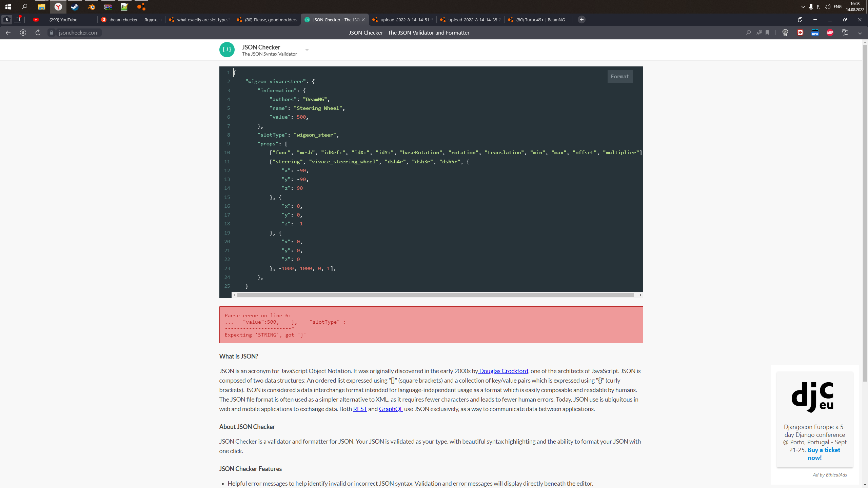Click the Windows Start button
Viewport: 868px width, 488px height.
(8, 6)
